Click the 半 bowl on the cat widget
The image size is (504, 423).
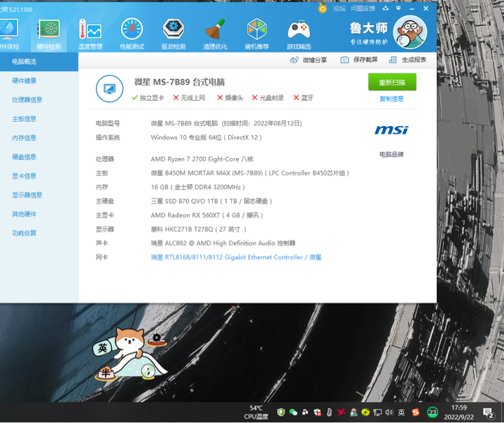click(x=106, y=373)
